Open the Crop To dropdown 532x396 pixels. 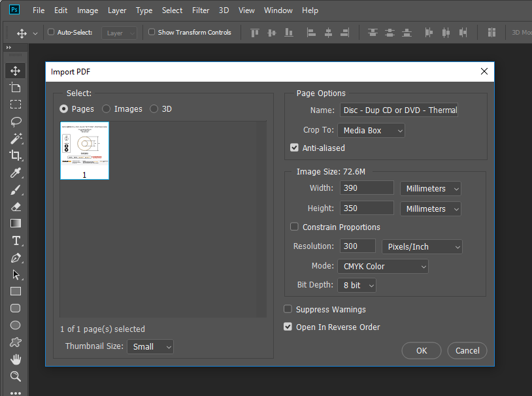371,130
